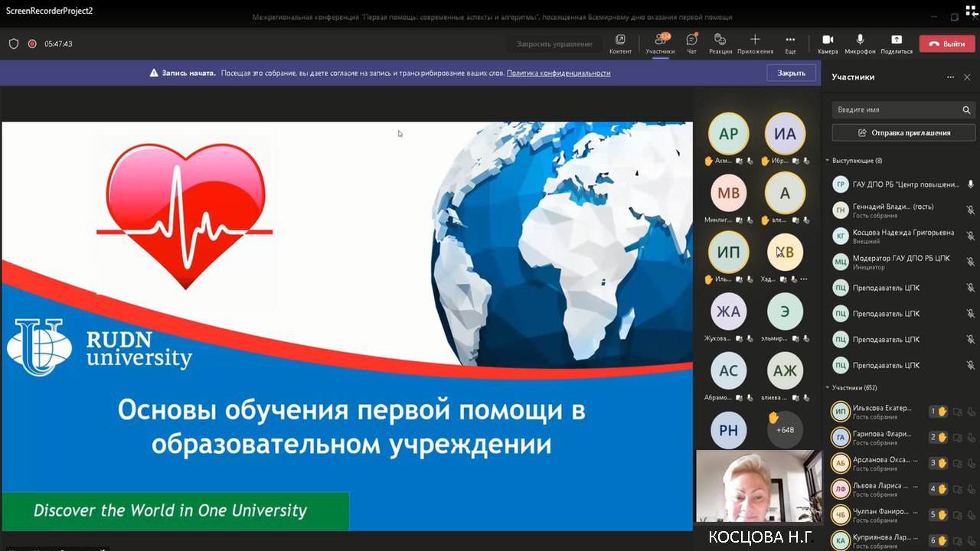Open the Политика конфиденциальности link
This screenshot has width=980, height=551.
tap(558, 73)
